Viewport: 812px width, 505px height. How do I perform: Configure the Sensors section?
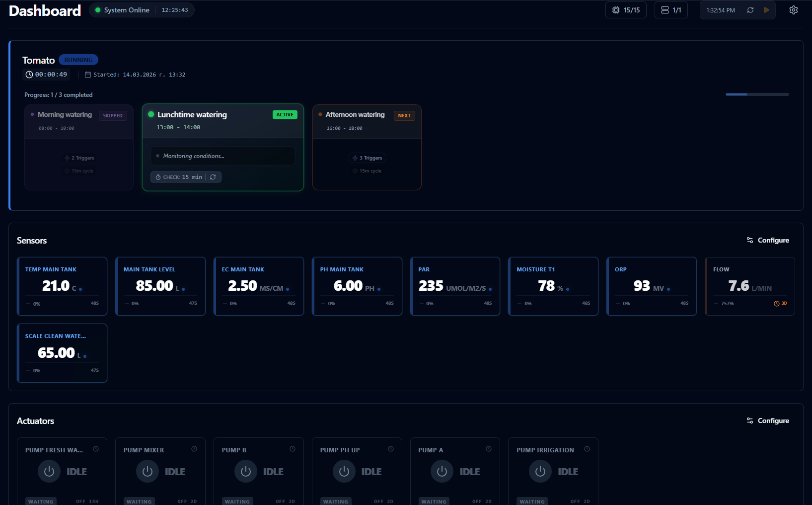768,240
